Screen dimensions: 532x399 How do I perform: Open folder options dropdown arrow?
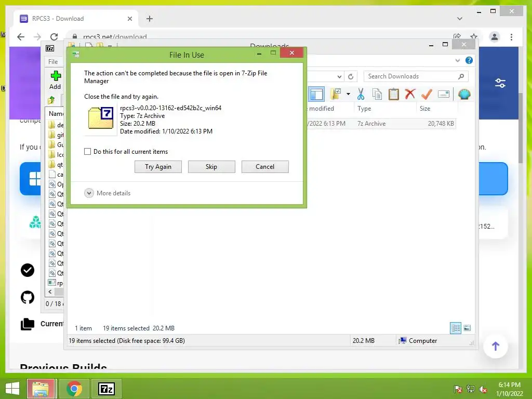pyautogui.click(x=348, y=94)
